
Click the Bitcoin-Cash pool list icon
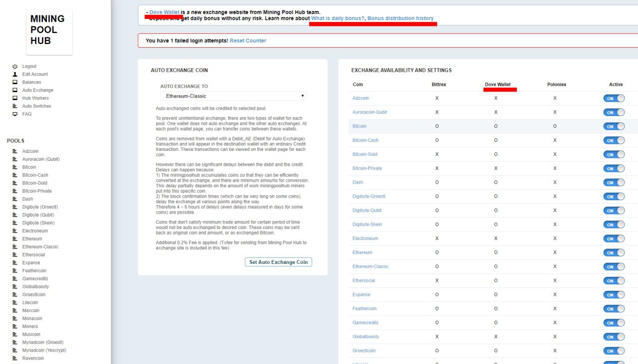15,175
